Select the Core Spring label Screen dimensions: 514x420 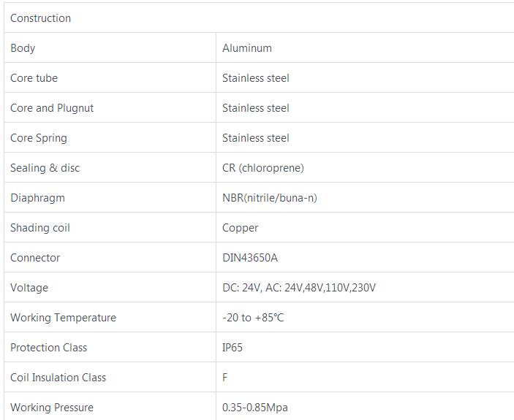point(38,138)
